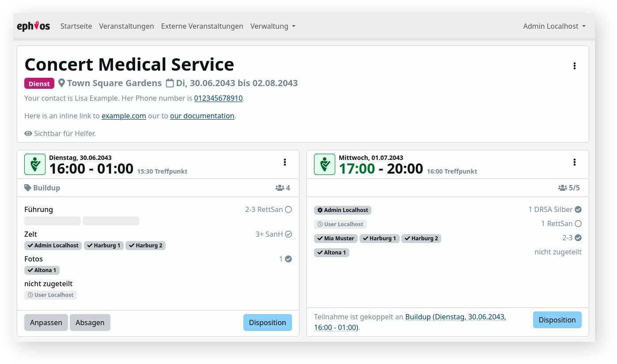Click the participants icon showing 5/5
The width and height of the screenshot is (617, 364).
563,188
